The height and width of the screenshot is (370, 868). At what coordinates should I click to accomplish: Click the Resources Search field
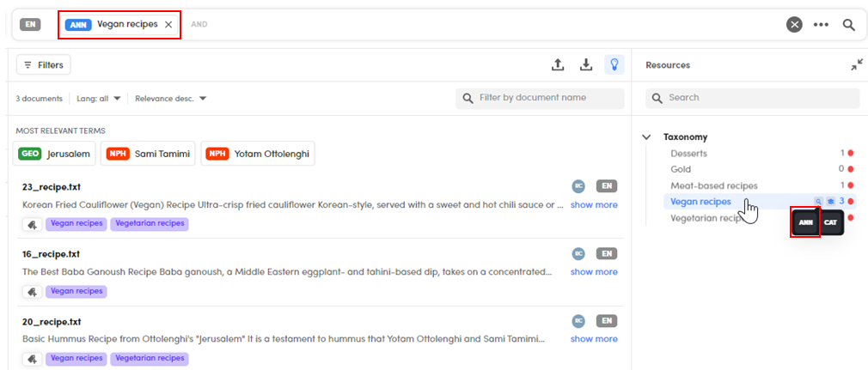tap(752, 98)
